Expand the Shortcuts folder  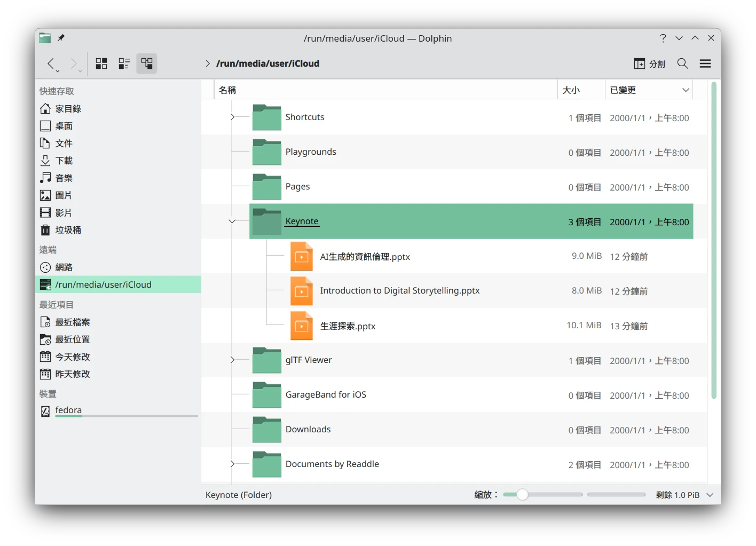pos(232,117)
